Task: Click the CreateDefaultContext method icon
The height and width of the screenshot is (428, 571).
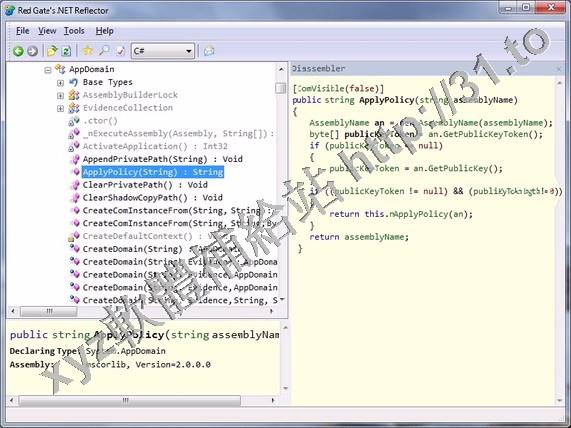Action: click(x=74, y=236)
